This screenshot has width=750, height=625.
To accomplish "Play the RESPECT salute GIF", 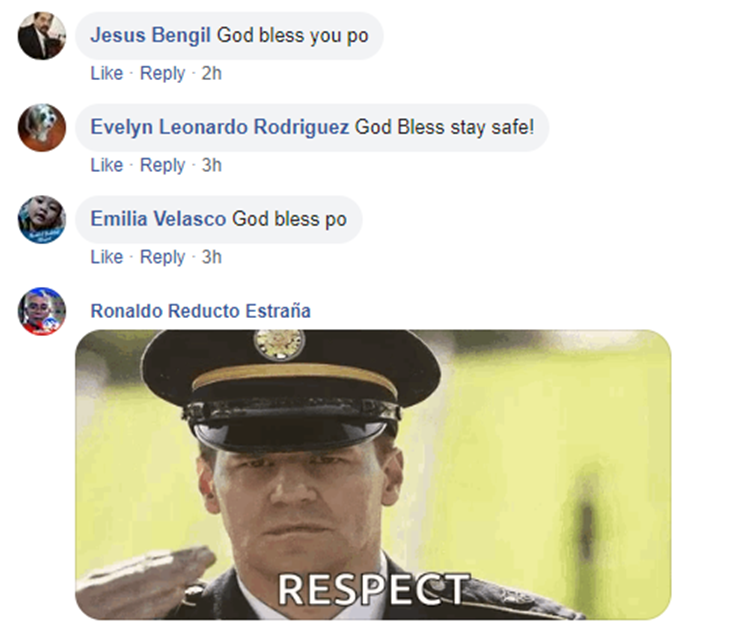I will click(x=373, y=475).
